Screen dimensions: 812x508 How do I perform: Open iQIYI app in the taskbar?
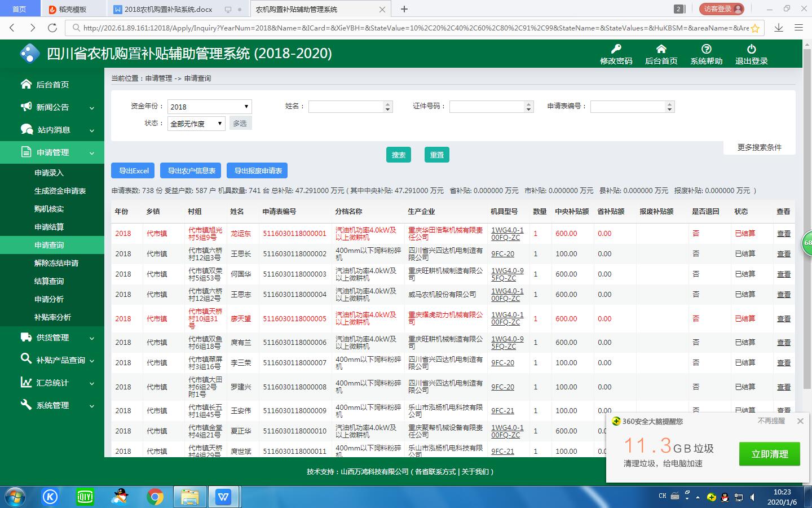click(85, 497)
